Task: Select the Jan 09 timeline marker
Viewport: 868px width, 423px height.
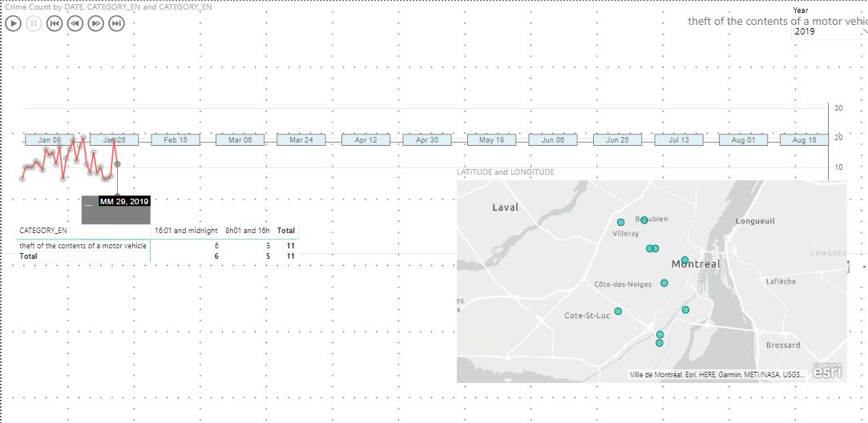Action: tap(50, 140)
